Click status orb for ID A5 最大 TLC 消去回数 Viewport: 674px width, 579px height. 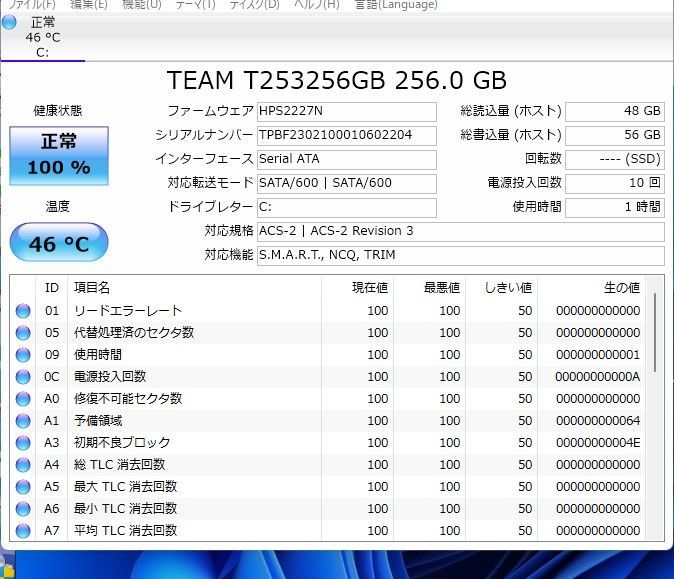point(23,487)
